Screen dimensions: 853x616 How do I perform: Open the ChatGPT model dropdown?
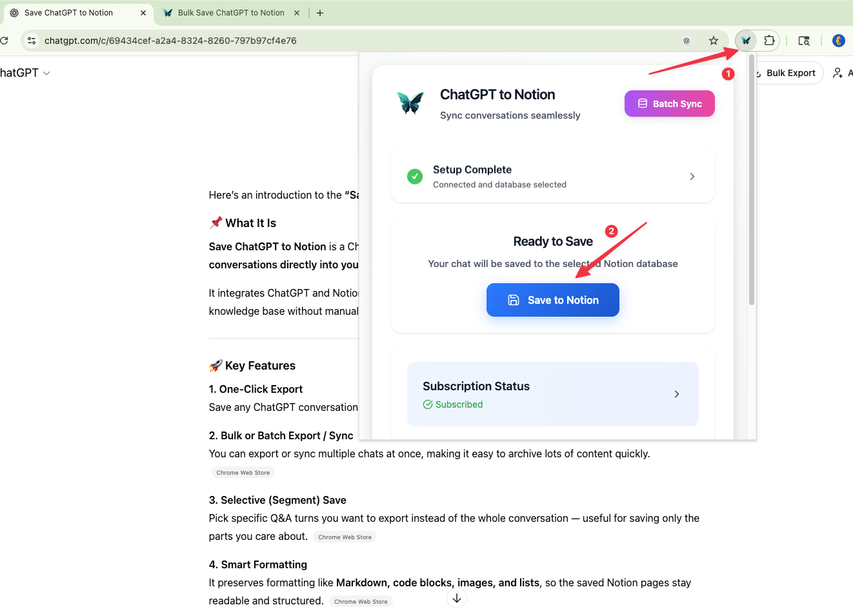(26, 73)
